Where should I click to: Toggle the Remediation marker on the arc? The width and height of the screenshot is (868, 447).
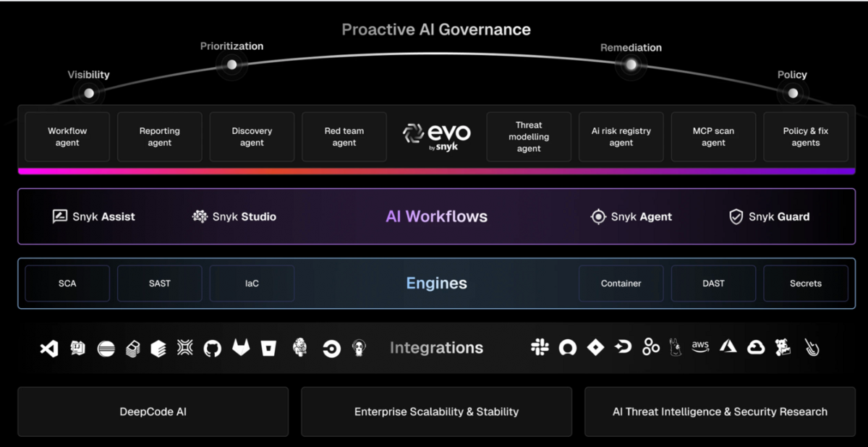(x=630, y=65)
